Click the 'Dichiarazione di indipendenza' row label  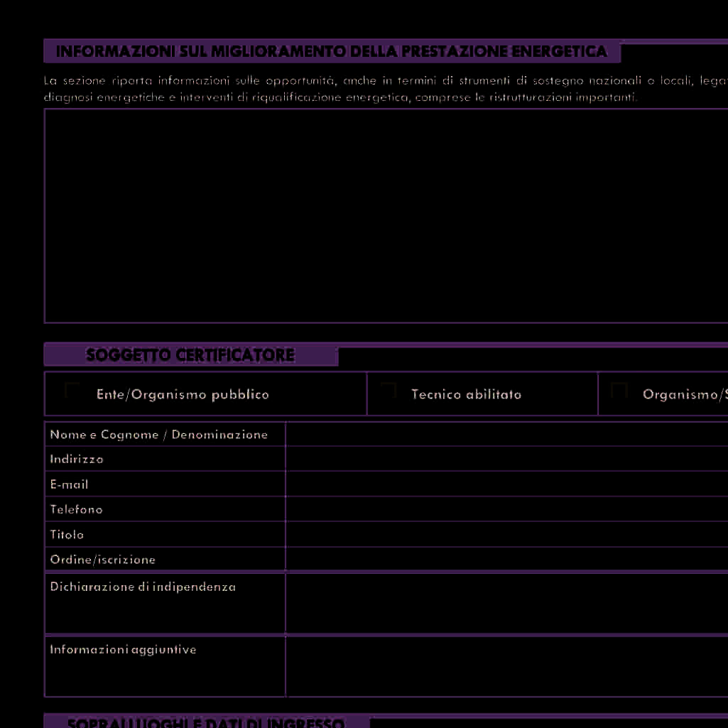click(143, 587)
